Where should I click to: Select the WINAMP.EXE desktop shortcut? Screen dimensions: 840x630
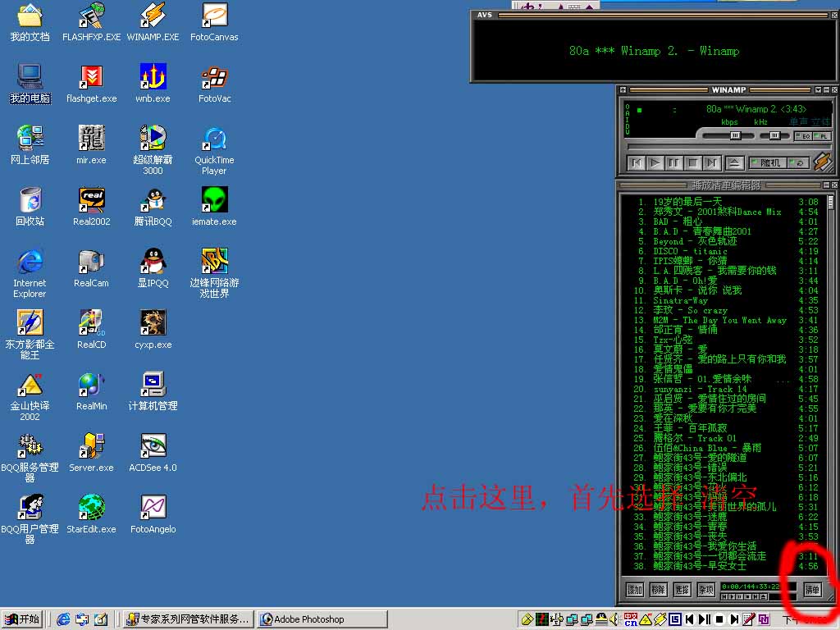pos(153,22)
